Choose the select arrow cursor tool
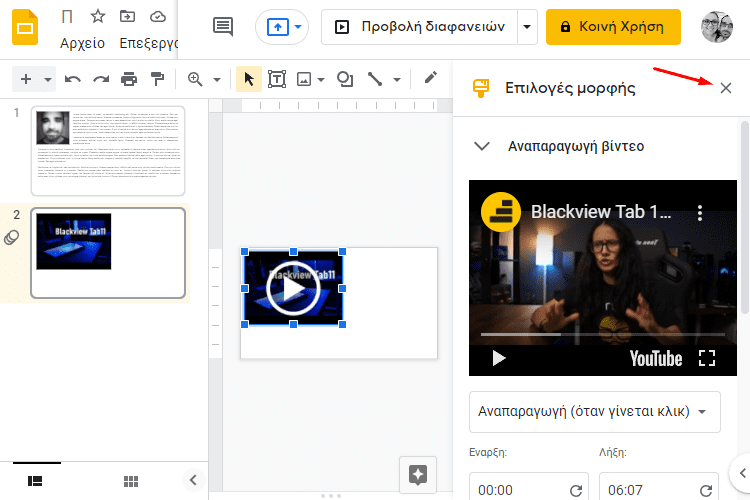Screen dimensions: 750x500 (249, 79)
